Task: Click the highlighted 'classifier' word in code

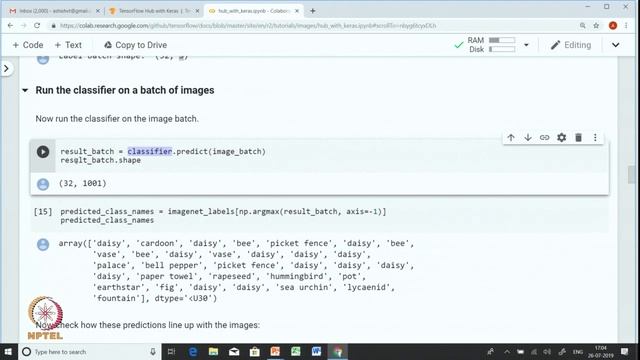Action: 150,151
